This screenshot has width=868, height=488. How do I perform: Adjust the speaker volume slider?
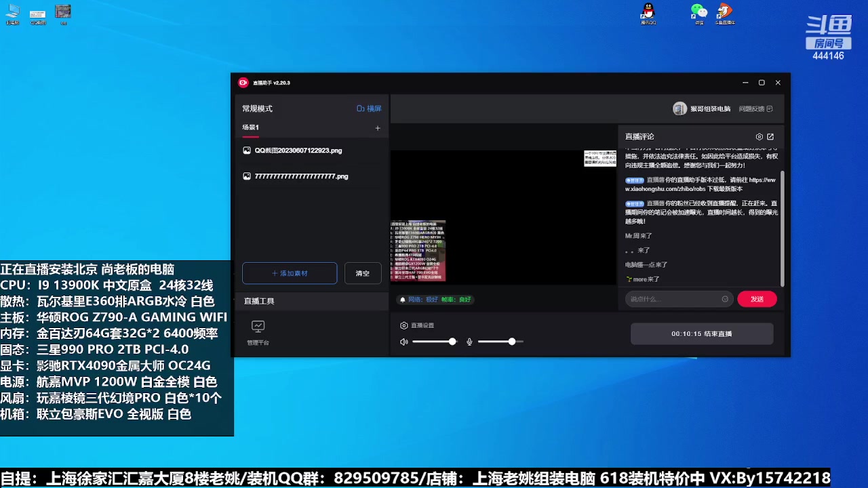pos(435,342)
